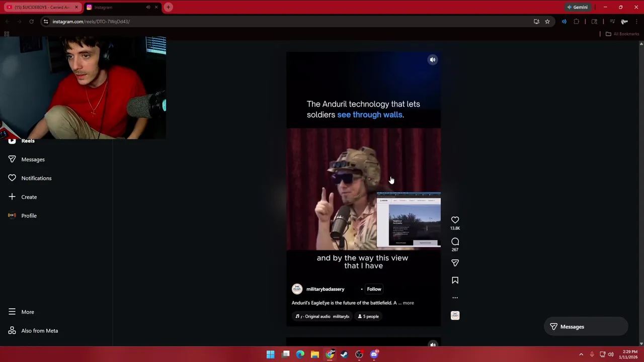Image resolution: width=644 pixels, height=362 pixels.
Task: Open the blue sound-wave extension icon
Action: point(564,22)
